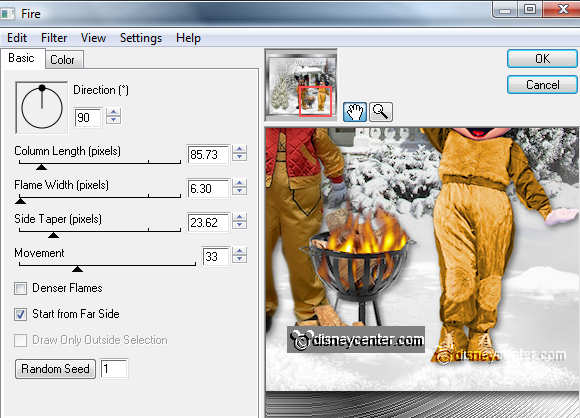Image resolution: width=580 pixels, height=418 pixels.
Task: Click the Side Taper value field
Action: pos(208,223)
